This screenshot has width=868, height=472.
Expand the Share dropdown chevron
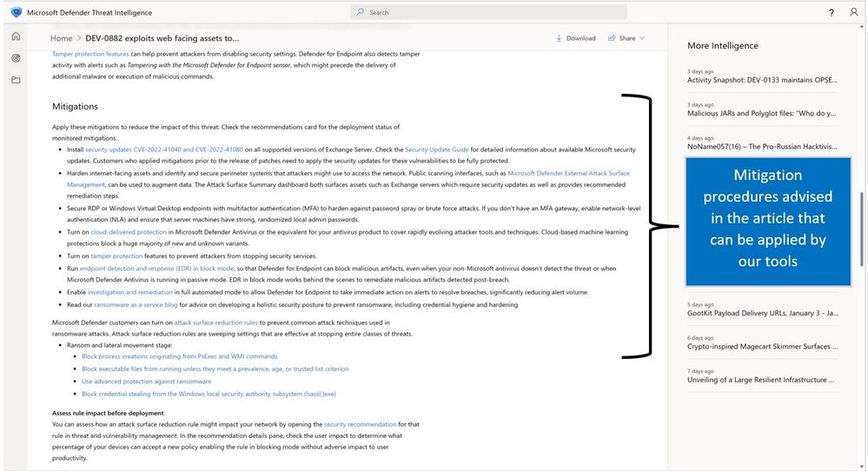coord(642,38)
